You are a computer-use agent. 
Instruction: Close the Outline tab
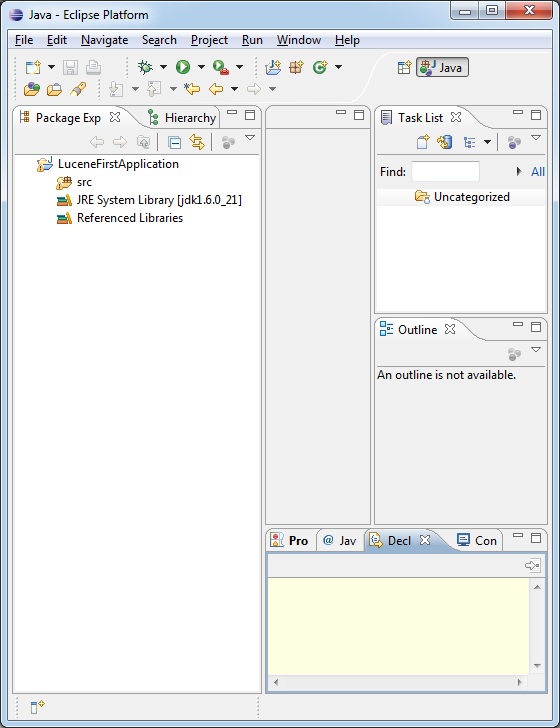[449, 329]
